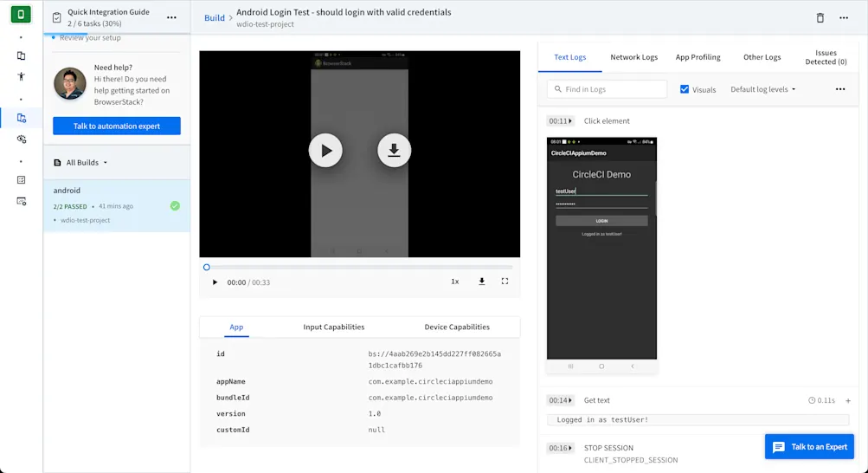
Task: Click the Talk to automation expert button
Action: tap(117, 126)
